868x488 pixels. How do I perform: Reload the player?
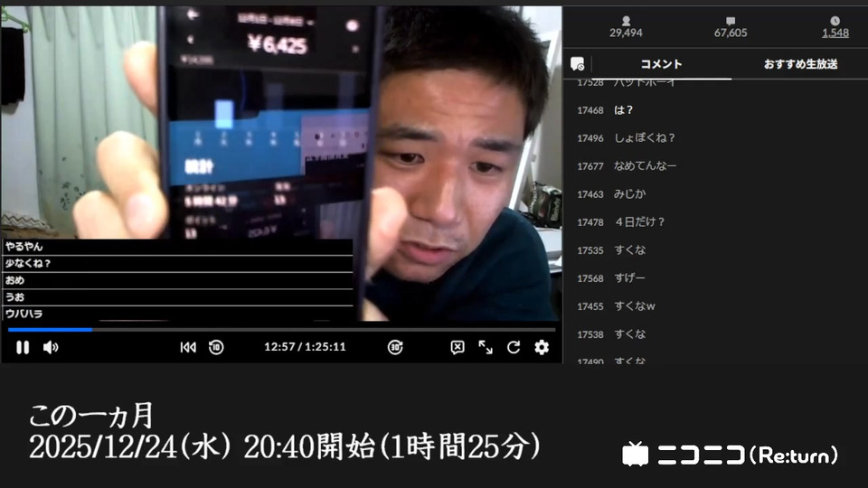pyautogui.click(x=514, y=347)
